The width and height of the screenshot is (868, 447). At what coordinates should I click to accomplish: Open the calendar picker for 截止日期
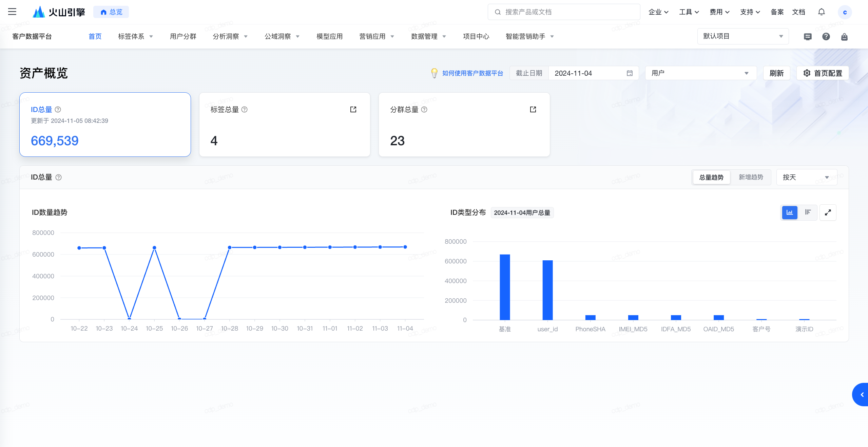pyautogui.click(x=630, y=73)
